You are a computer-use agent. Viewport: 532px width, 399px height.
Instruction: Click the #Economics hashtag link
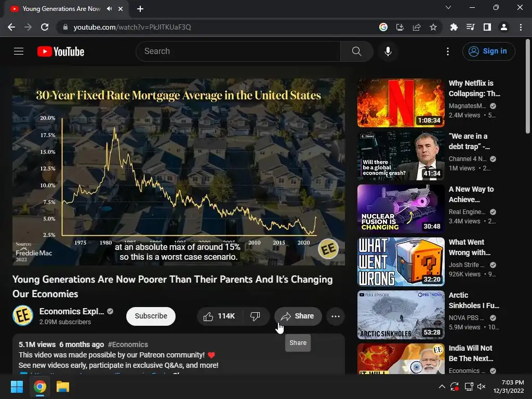coord(128,344)
